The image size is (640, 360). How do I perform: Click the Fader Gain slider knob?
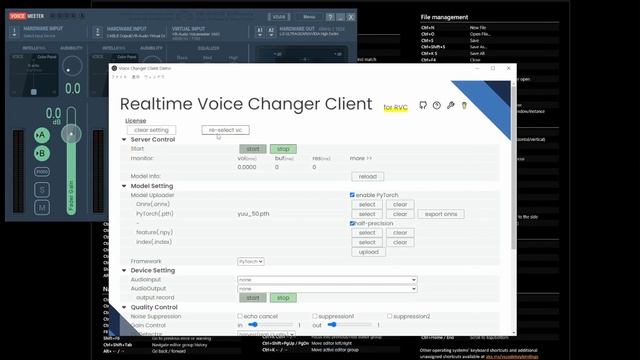71,134
